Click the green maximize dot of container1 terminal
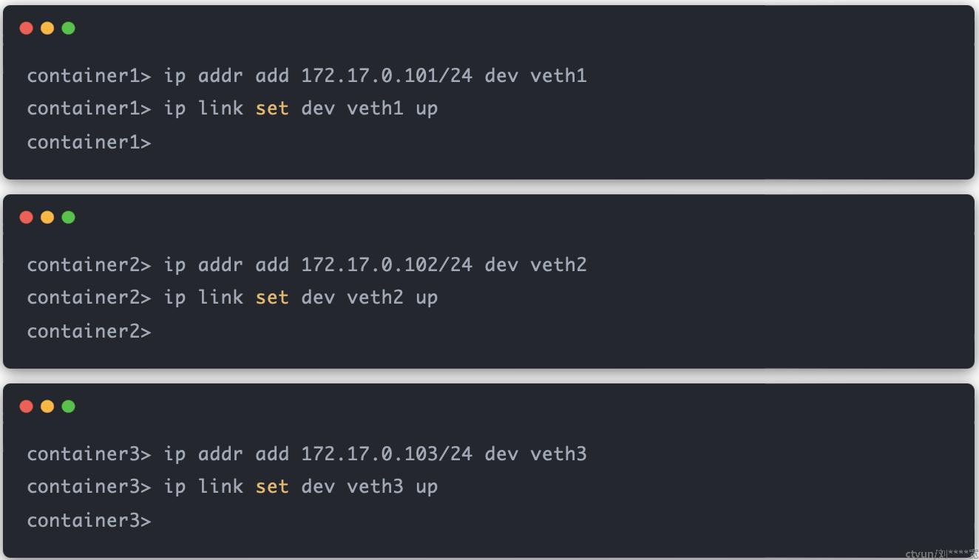 click(68, 28)
